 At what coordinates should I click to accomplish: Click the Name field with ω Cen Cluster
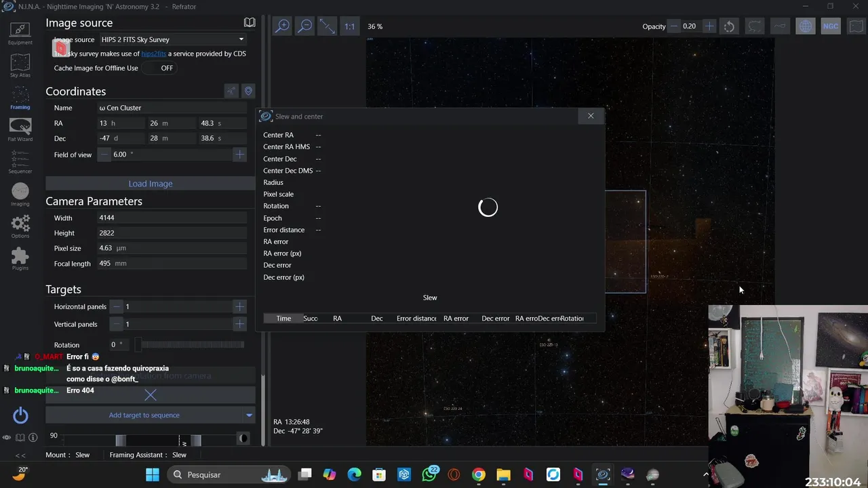172,108
